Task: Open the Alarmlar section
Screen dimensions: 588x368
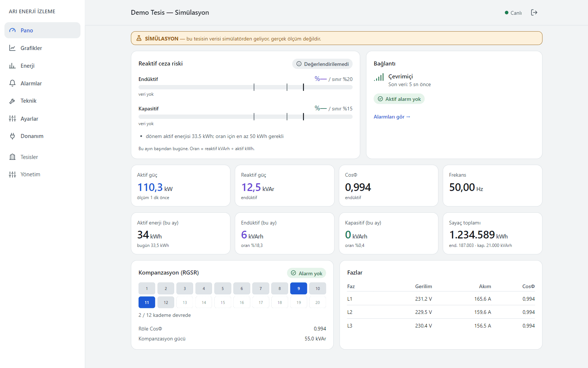Action: (43, 84)
